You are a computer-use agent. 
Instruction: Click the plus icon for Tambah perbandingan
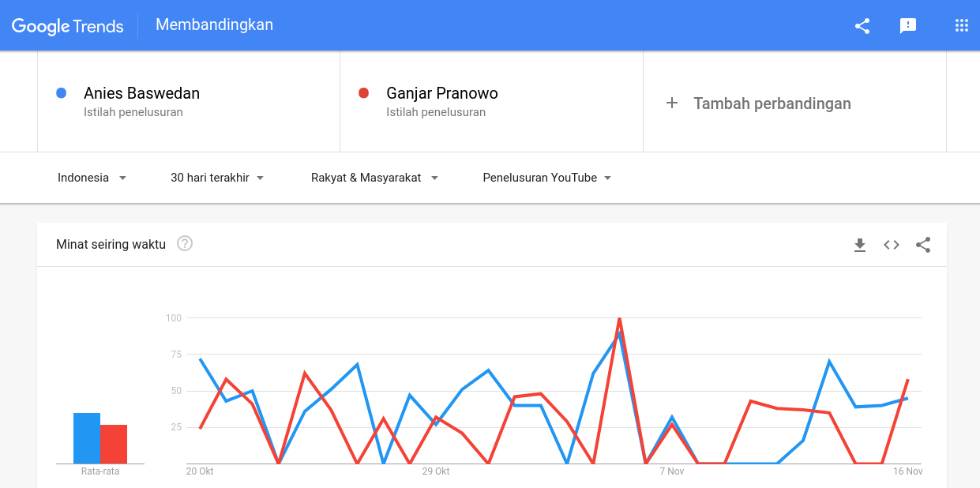(x=672, y=103)
